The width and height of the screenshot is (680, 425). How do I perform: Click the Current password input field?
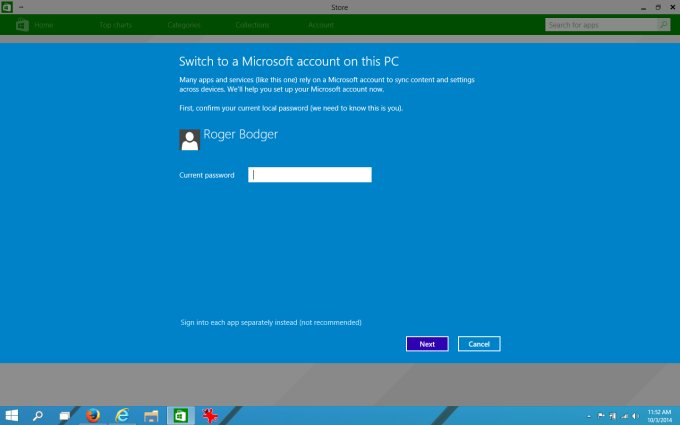310,175
